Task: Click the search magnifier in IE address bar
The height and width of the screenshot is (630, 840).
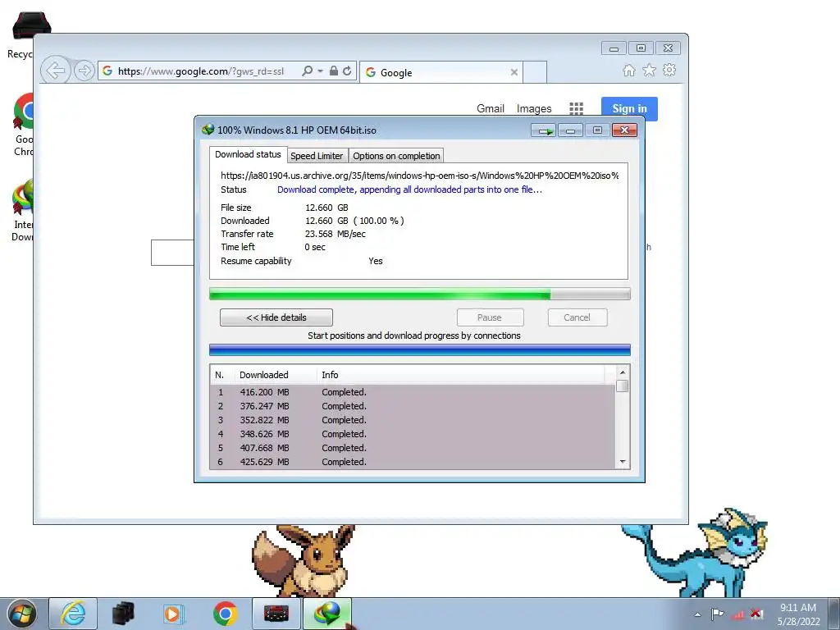Action: point(307,71)
